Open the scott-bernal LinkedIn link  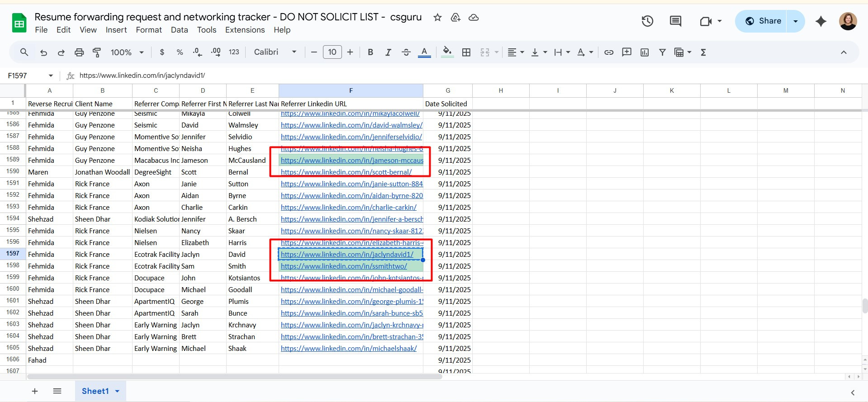coord(346,172)
